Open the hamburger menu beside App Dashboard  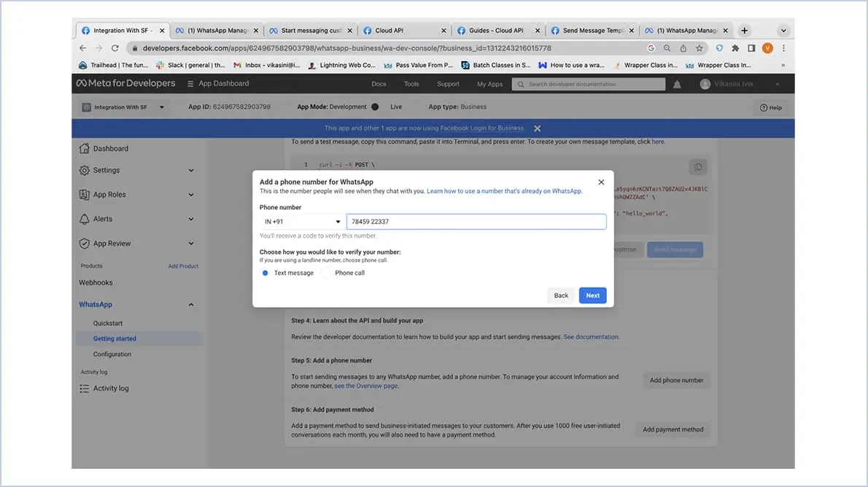pos(190,84)
